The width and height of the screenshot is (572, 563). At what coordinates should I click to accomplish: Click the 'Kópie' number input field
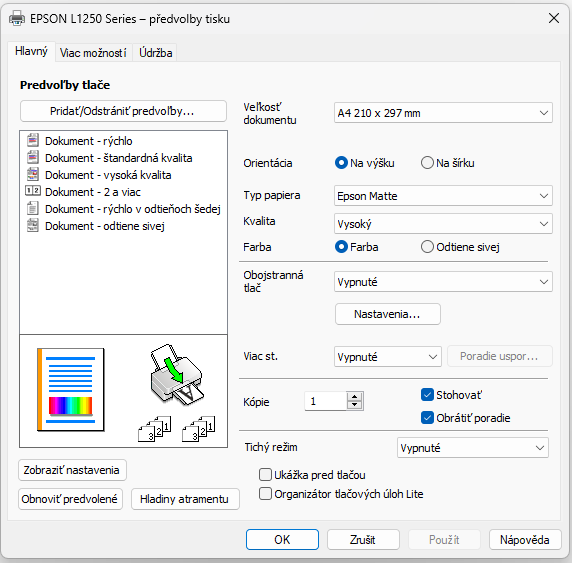pyautogui.click(x=325, y=401)
